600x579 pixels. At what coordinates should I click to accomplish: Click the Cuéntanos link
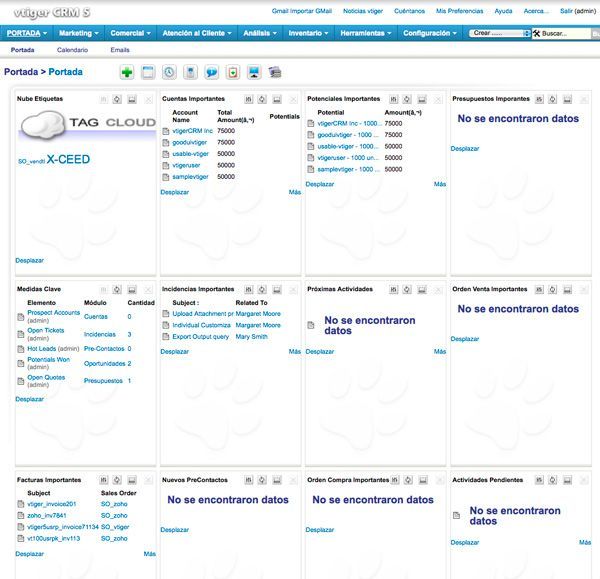tap(409, 11)
